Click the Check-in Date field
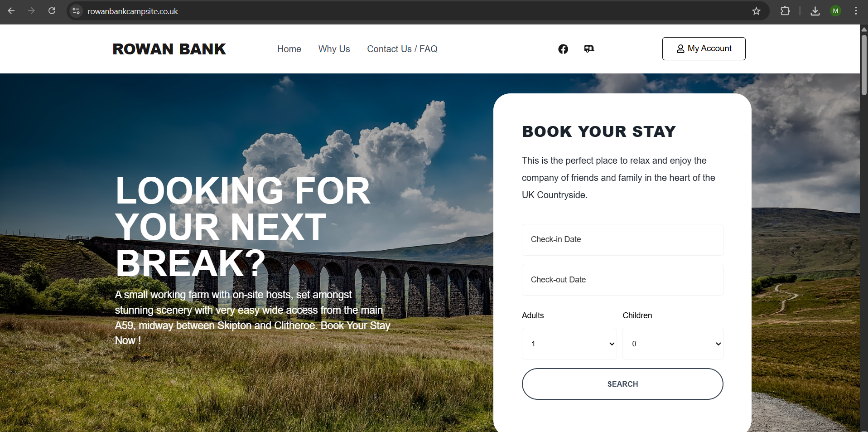Viewport: 868px width, 432px height. click(x=622, y=240)
